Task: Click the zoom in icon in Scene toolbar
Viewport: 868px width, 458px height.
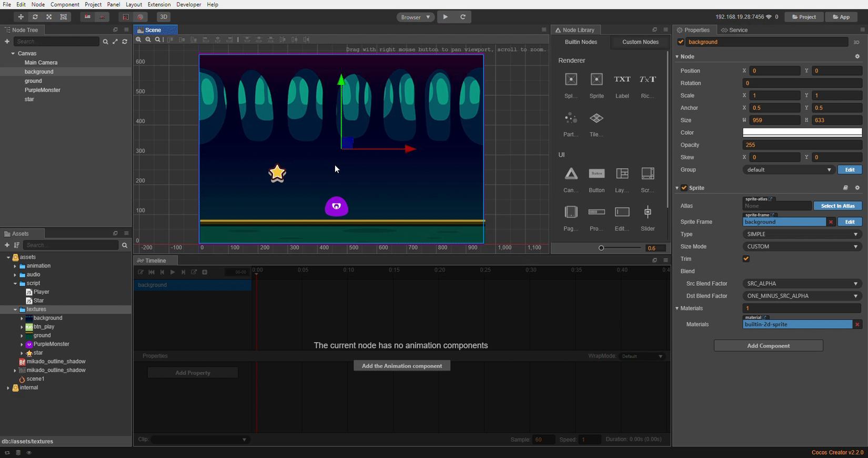Action: (x=138, y=39)
